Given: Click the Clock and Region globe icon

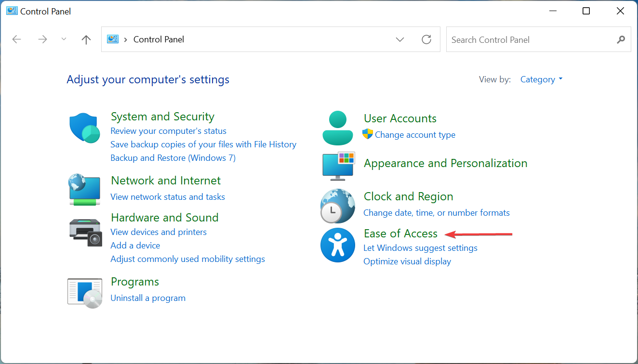Looking at the screenshot, I should pos(338,206).
